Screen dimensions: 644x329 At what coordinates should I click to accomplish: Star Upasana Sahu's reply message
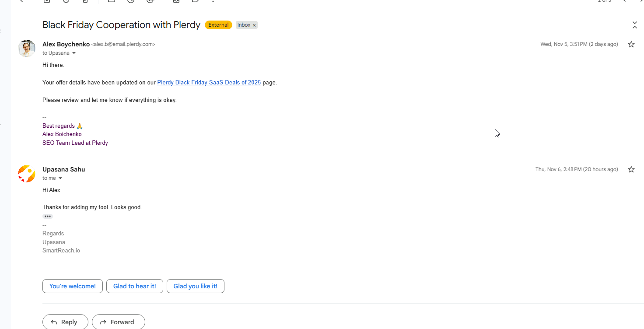[631, 169]
